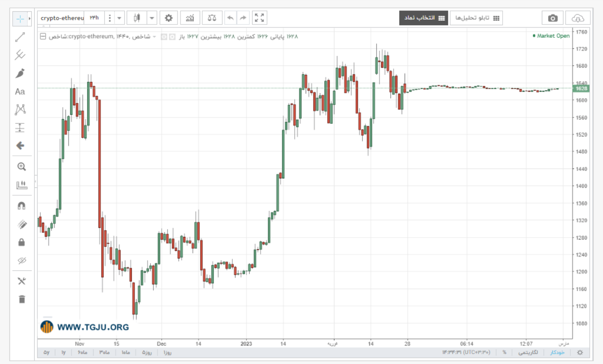Toggle magnet mode for drawings
Screen dimensions: 603x364
coord(21,206)
